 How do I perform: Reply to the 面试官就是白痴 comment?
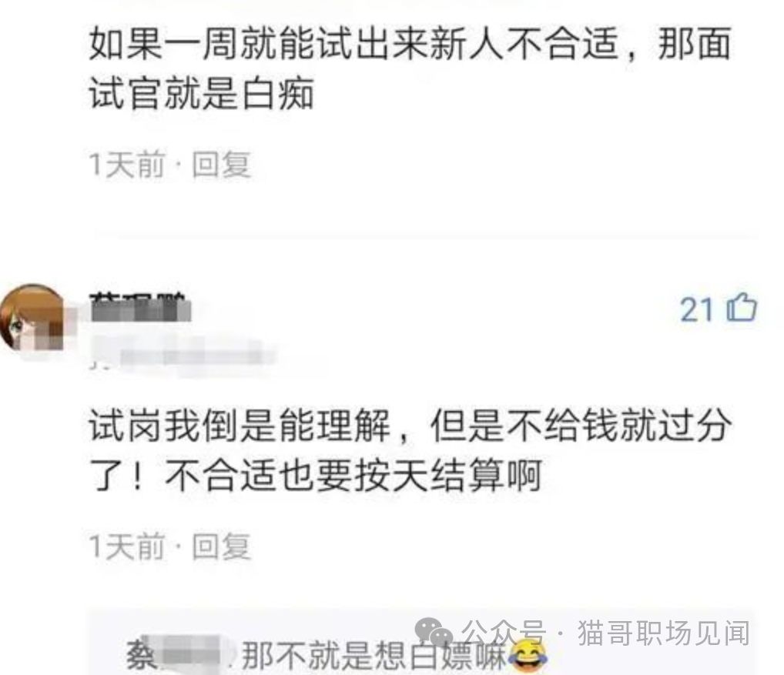pos(221,165)
